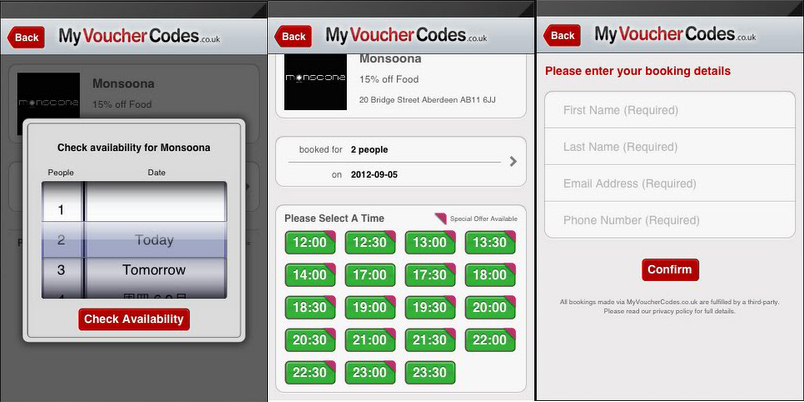This screenshot has width=804, height=402.
Task: Select the 18:00 time slot
Action: (x=490, y=275)
